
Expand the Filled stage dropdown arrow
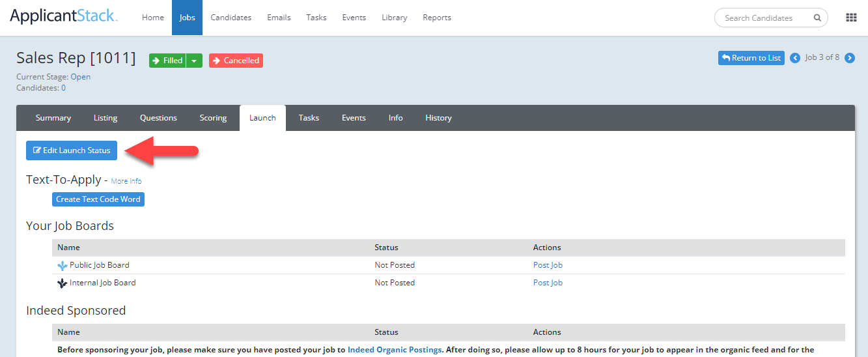click(195, 61)
